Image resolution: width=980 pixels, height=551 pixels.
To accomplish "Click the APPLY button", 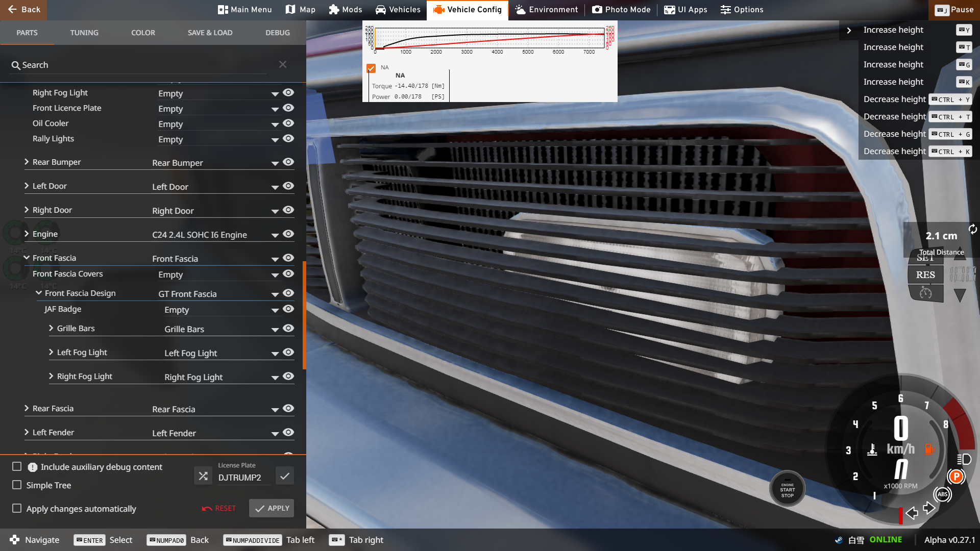I will (x=272, y=508).
